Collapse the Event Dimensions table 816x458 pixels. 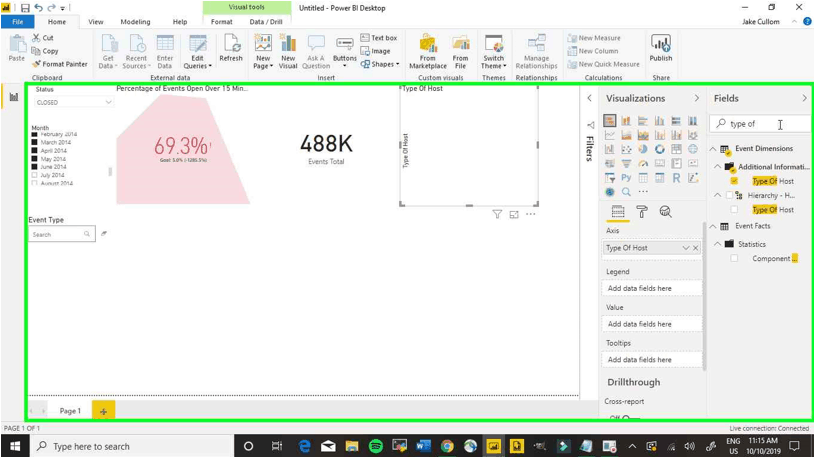point(713,149)
